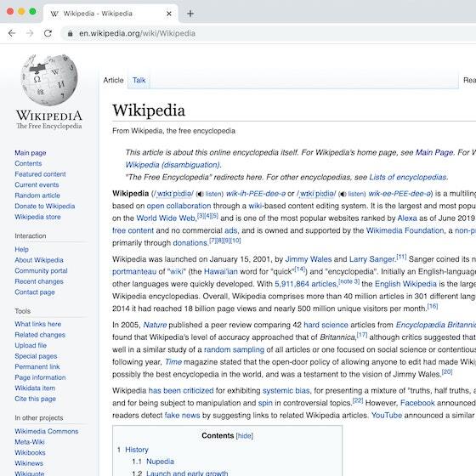476x476 pixels.
Task: Open the Meta-Wiki link
Action: pos(30,442)
